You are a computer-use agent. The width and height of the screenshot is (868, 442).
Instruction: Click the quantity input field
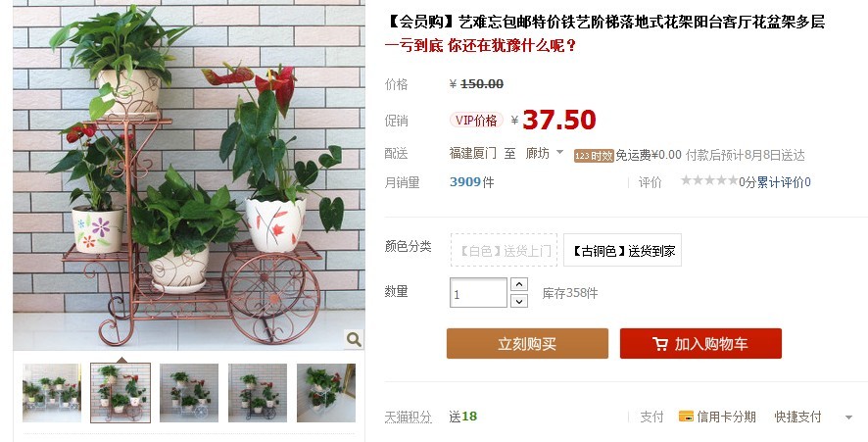pyautogui.click(x=478, y=293)
